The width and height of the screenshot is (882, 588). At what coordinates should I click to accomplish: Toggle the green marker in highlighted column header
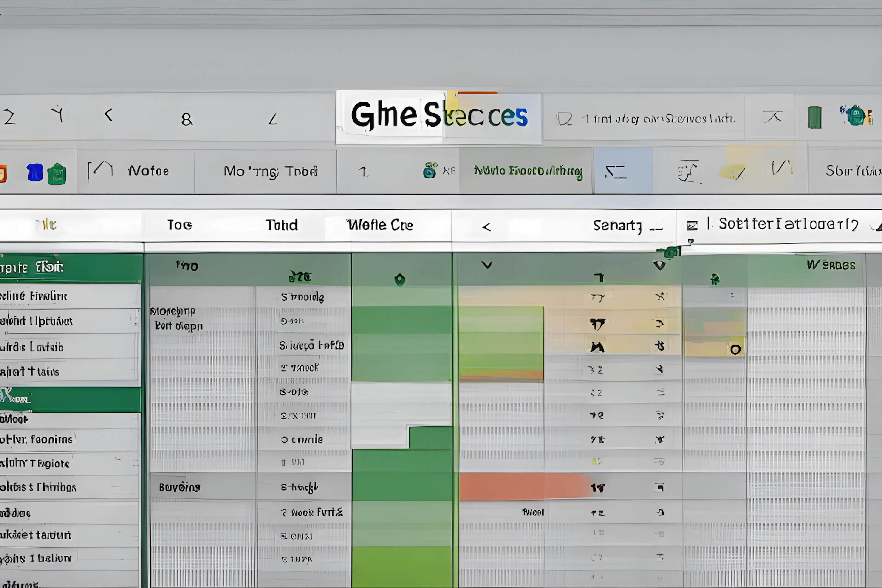coord(400,279)
